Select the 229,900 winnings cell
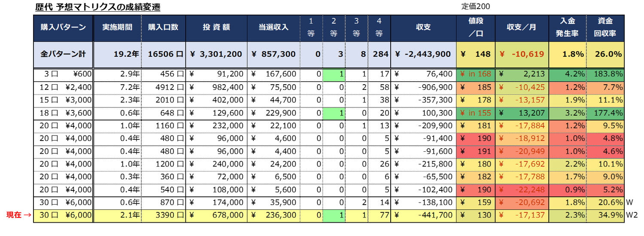 pyautogui.click(x=273, y=113)
